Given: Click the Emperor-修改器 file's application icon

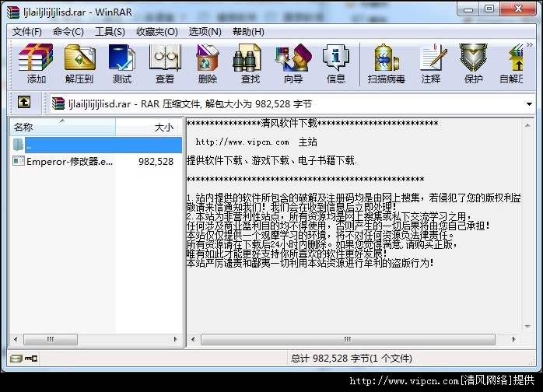Looking at the screenshot, I should click(x=19, y=161).
